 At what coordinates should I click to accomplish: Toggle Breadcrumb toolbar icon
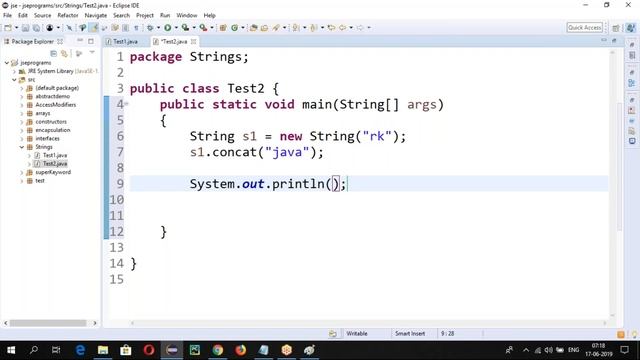(x=82, y=28)
